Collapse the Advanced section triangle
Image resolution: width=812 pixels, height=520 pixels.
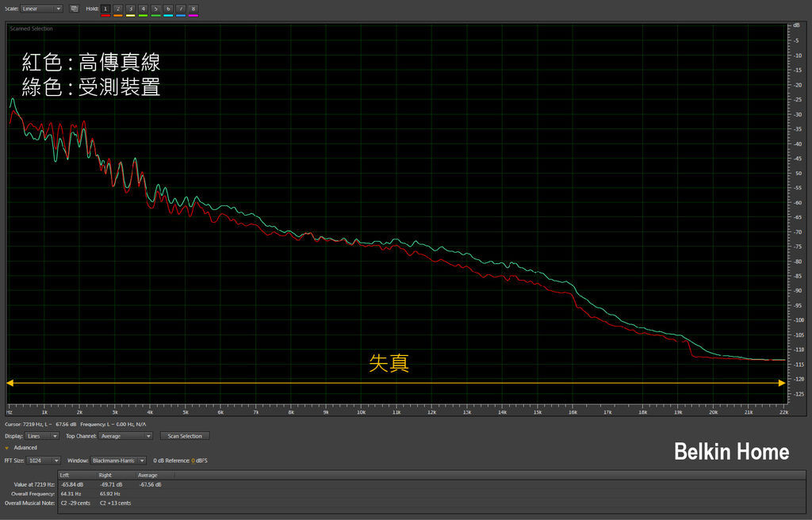click(7, 448)
